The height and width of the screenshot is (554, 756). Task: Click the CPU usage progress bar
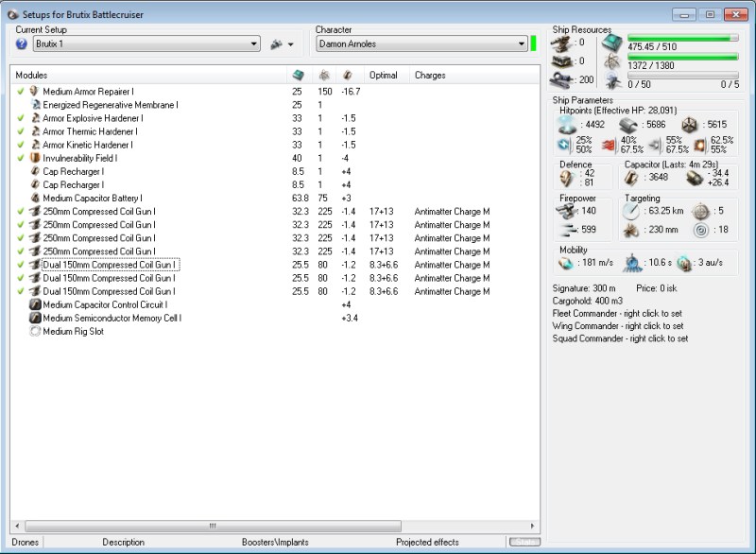[x=682, y=38]
